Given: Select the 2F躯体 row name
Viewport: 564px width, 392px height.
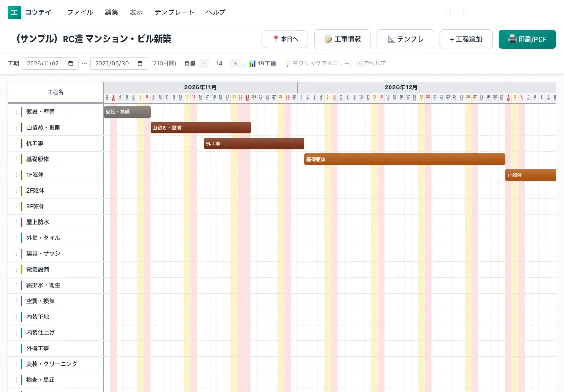Looking at the screenshot, I should pos(35,191).
